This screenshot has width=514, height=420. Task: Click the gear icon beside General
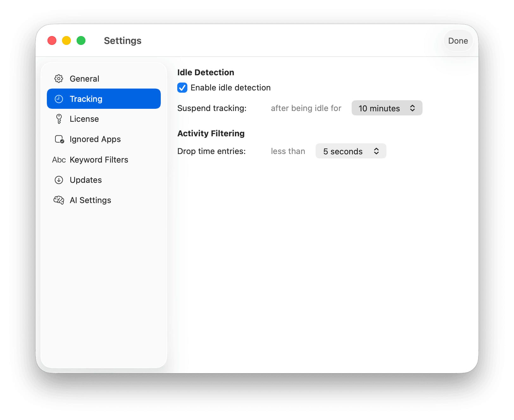(x=59, y=78)
